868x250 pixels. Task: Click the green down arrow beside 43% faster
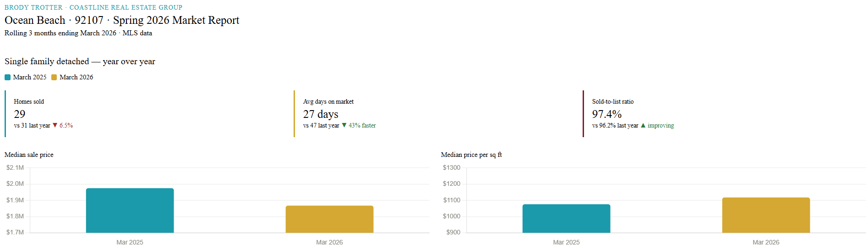point(344,125)
